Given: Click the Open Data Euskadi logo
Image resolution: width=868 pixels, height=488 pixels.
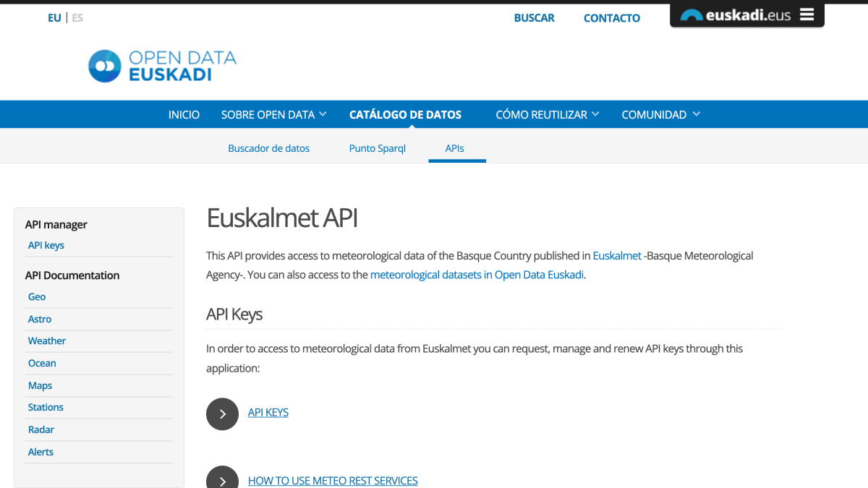Looking at the screenshot, I should tap(162, 66).
